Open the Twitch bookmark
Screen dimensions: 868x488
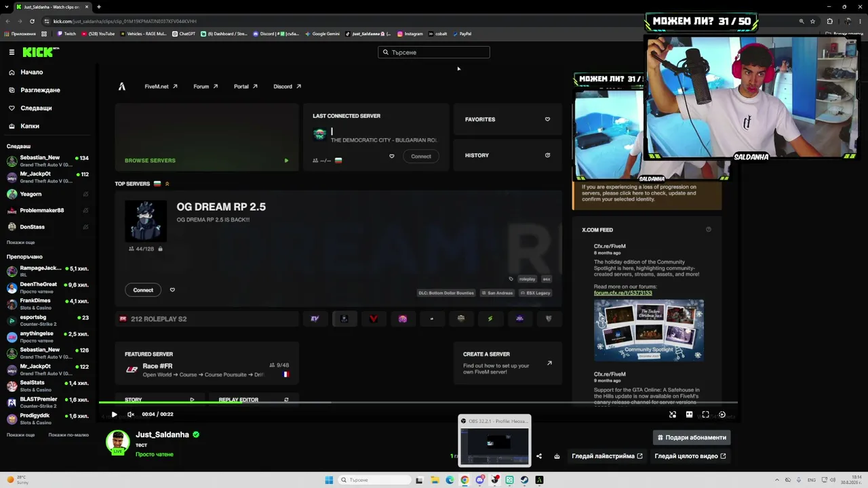[x=66, y=34]
